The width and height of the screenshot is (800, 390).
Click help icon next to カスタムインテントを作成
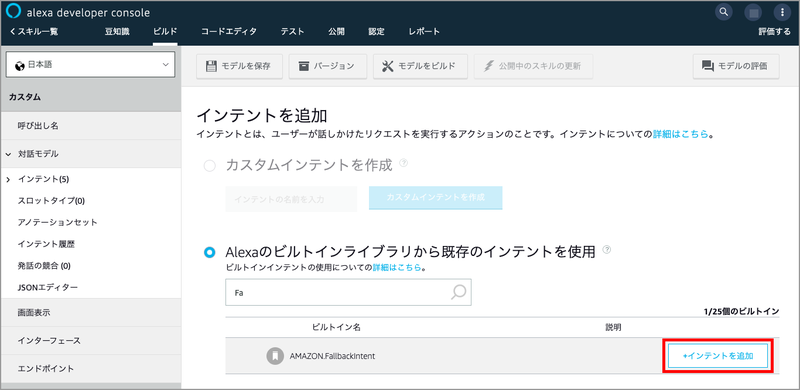coord(404,163)
